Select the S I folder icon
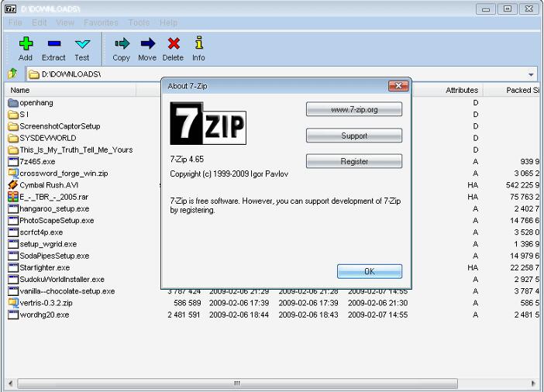Viewport: 544px width, 392px height. tap(13, 115)
